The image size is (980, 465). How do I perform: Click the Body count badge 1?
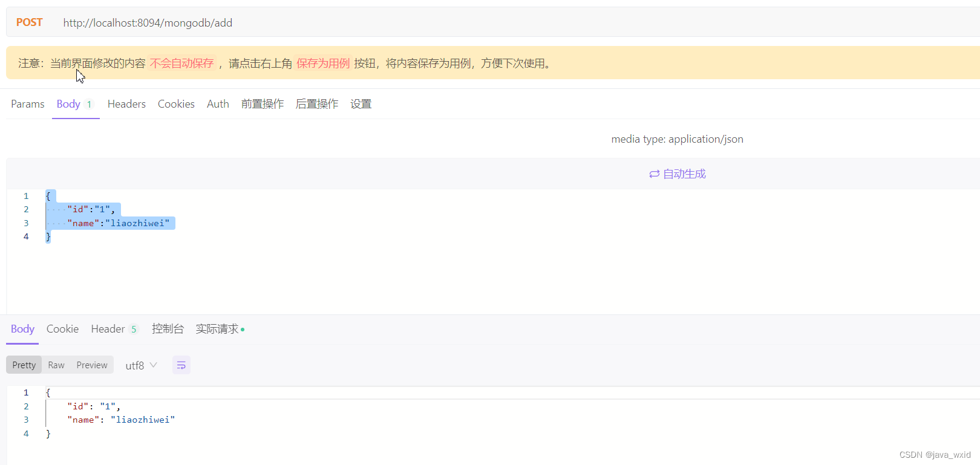89,105
